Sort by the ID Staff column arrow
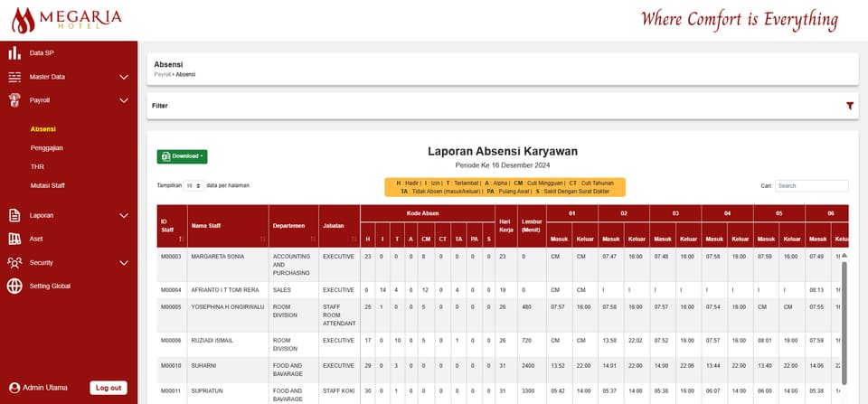Image resolution: width=868 pixels, height=404 pixels. pyautogui.click(x=181, y=239)
